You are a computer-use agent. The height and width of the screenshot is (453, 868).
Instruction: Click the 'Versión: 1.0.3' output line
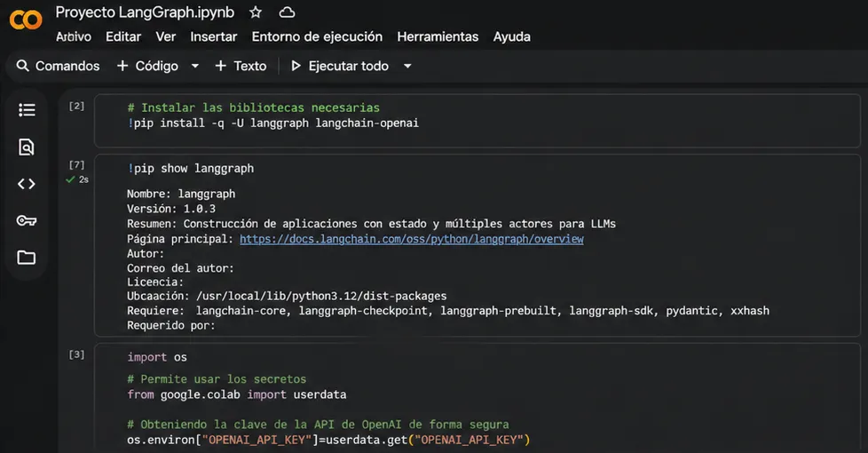pos(171,209)
